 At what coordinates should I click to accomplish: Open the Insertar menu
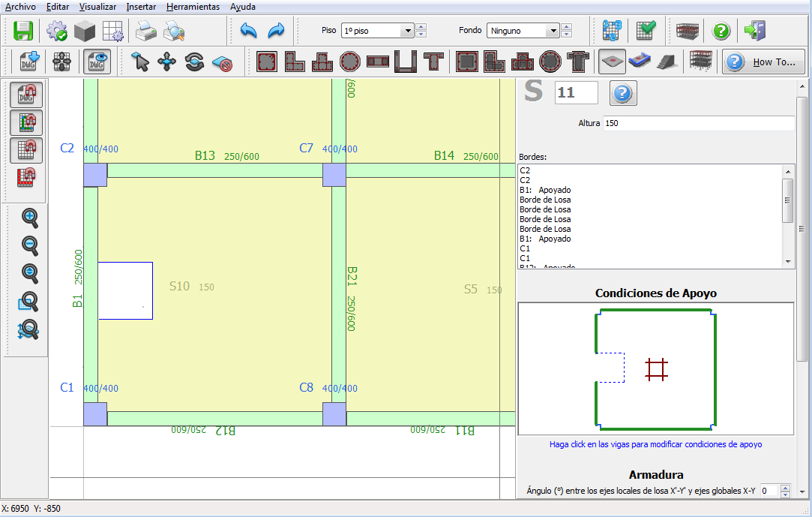[141, 7]
